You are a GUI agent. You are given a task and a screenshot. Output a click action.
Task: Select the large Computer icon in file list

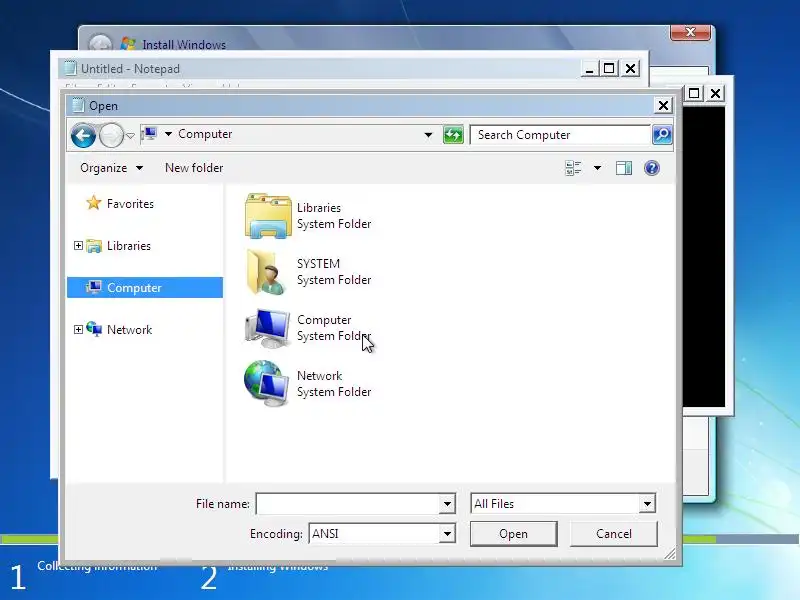pos(267,328)
